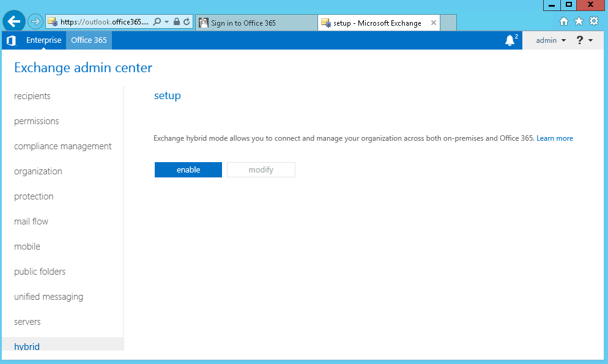Go to compliance management section
Screen dimensions: 608x364
(x=63, y=146)
